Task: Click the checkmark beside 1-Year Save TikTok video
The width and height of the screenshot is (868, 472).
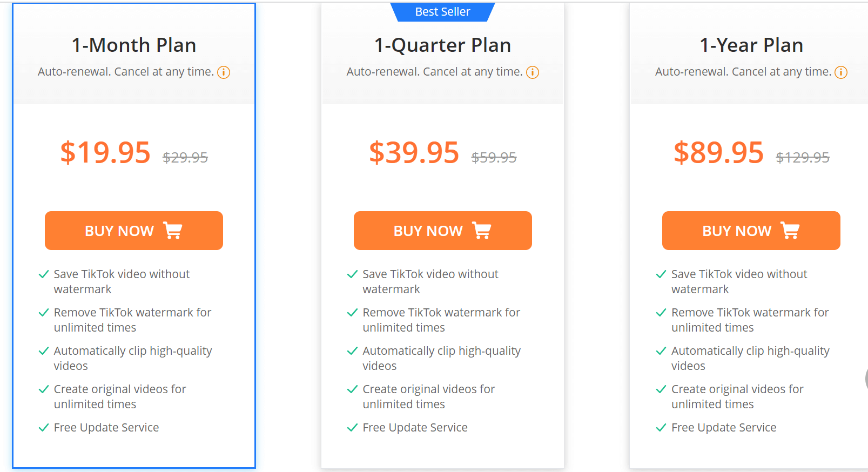Action: pyautogui.click(x=661, y=274)
